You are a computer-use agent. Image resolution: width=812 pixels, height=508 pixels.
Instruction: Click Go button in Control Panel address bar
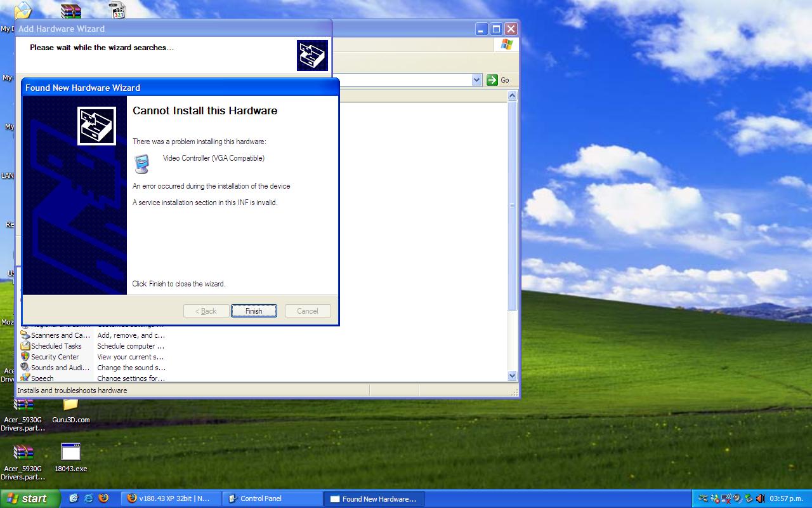tap(499, 80)
